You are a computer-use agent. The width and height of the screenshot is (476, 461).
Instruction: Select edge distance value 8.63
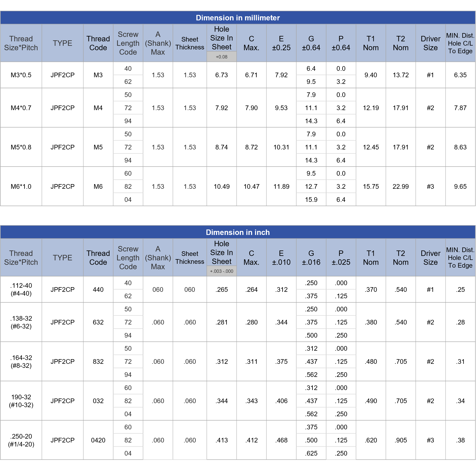[x=460, y=147]
